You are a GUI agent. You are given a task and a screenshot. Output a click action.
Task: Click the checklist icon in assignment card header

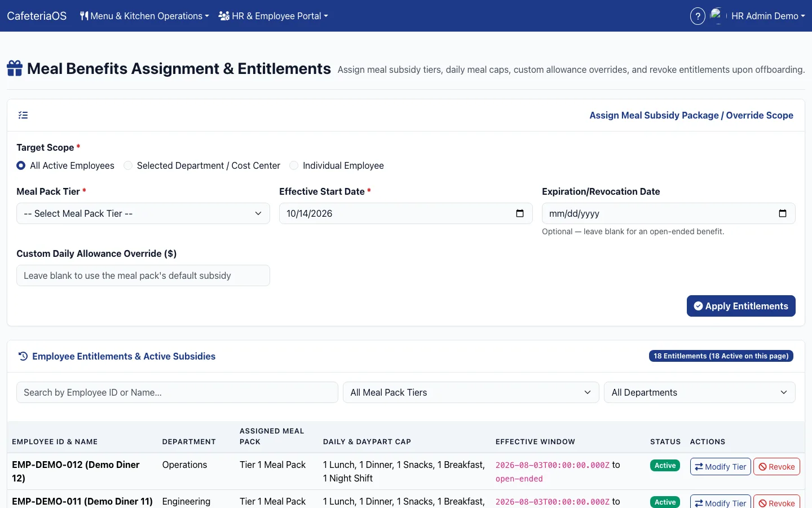(23, 115)
